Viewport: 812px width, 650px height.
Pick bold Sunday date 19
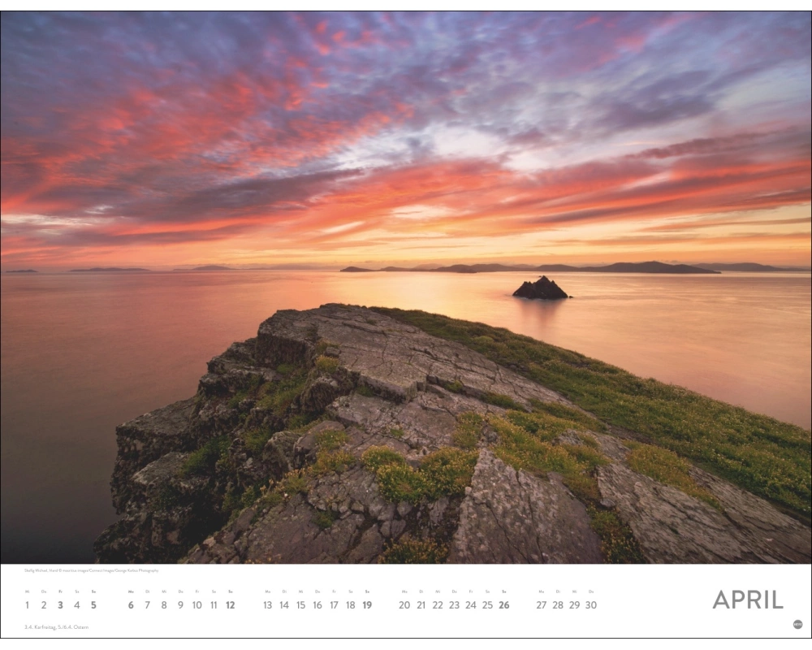(367, 605)
